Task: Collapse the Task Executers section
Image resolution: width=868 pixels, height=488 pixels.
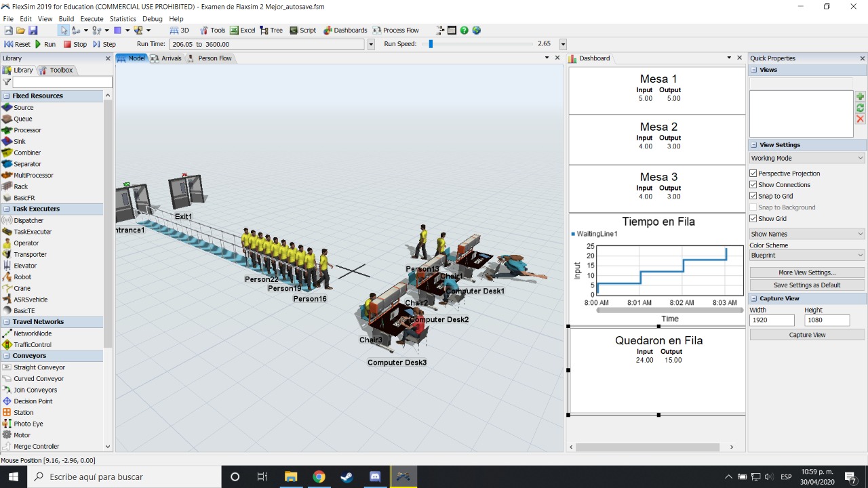Action: pos(6,209)
